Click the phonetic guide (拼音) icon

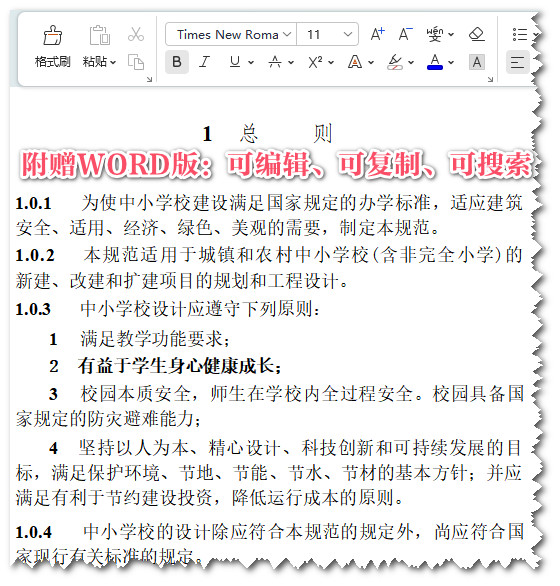click(435, 34)
